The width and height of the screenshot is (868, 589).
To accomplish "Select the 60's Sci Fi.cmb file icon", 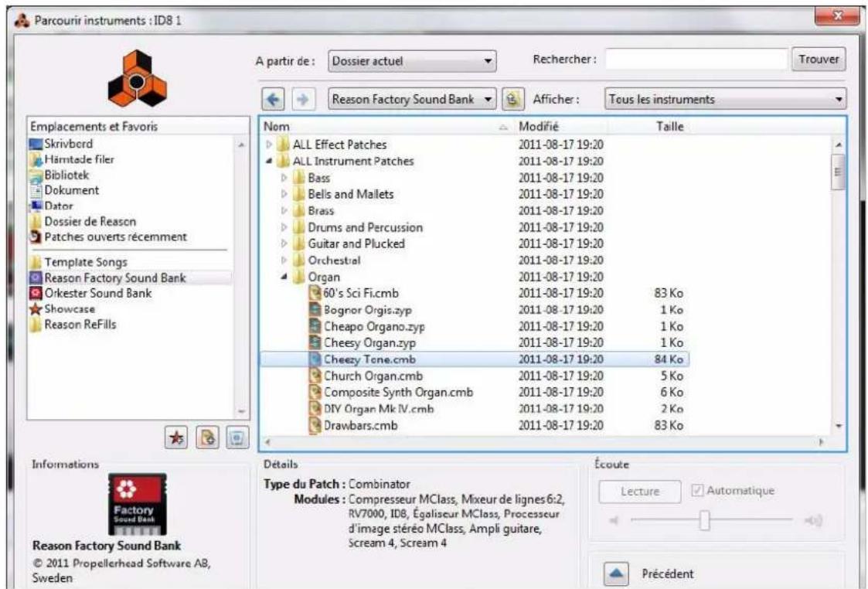I will pyautogui.click(x=315, y=293).
